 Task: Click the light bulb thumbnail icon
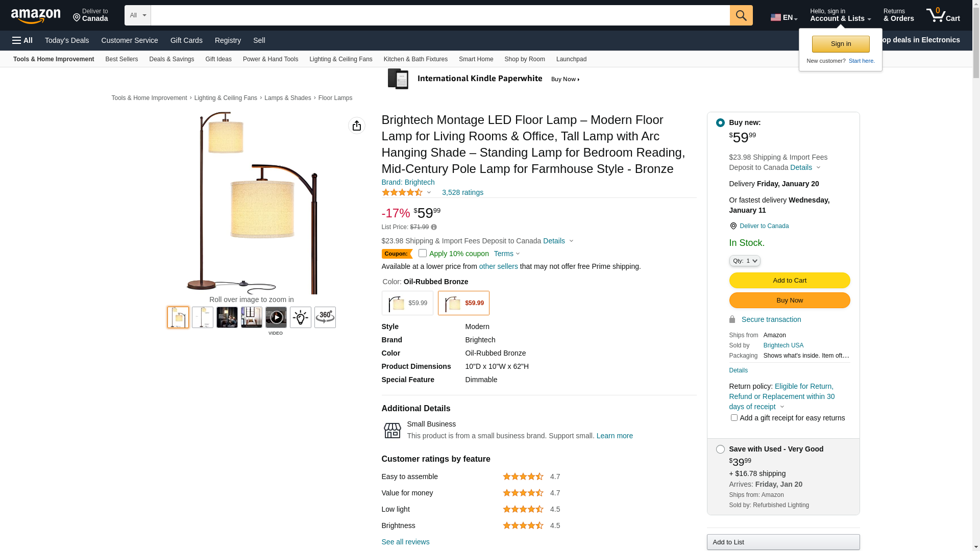pos(301,317)
